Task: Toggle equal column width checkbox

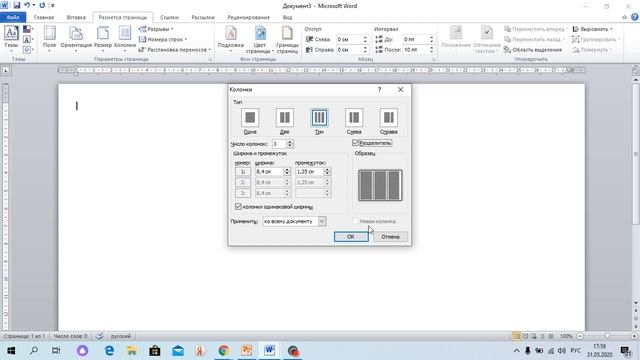Action: [x=238, y=207]
